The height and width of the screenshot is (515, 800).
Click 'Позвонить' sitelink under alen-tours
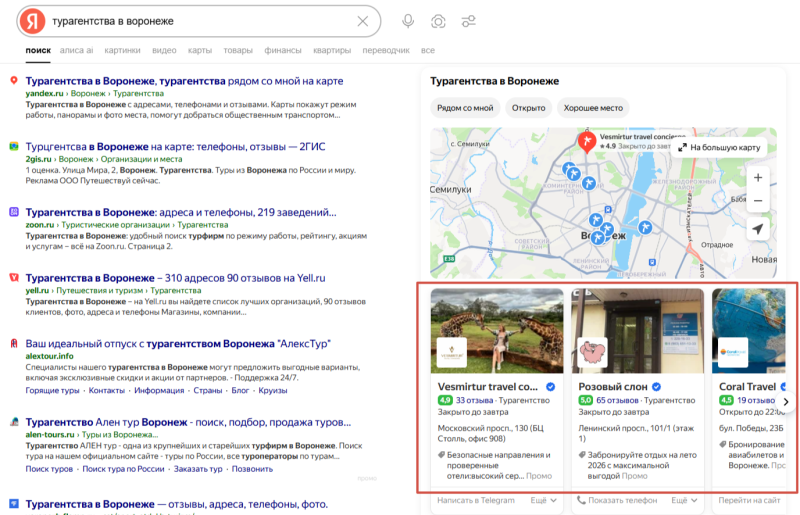pos(252,469)
